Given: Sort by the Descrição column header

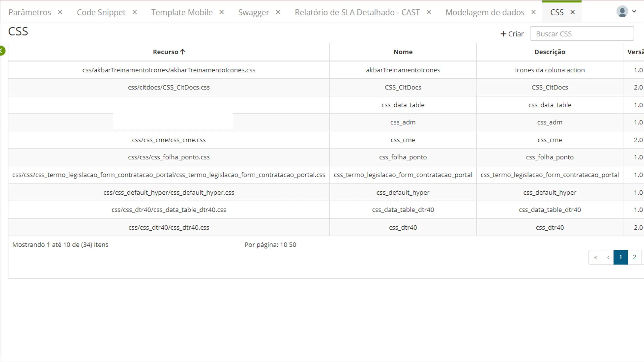Looking at the screenshot, I should pos(550,52).
